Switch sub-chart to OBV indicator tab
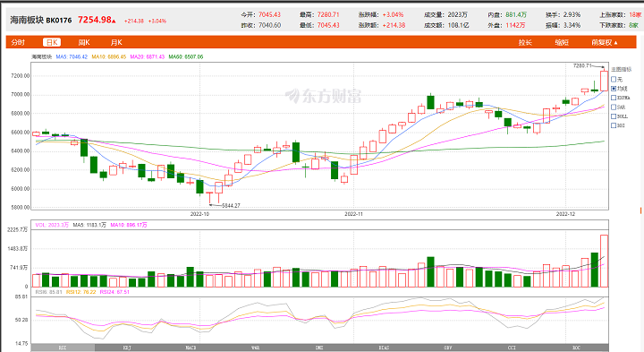This screenshot has height=352, width=644. pyautogui.click(x=448, y=348)
